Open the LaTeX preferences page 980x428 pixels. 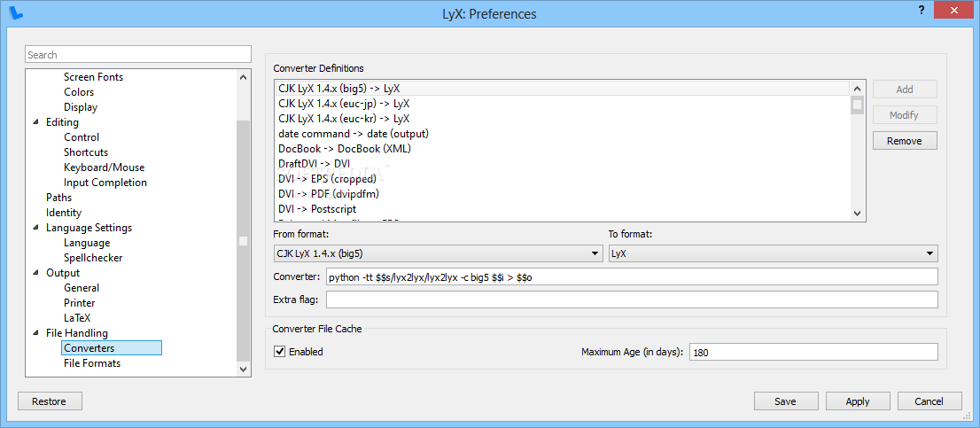(77, 317)
